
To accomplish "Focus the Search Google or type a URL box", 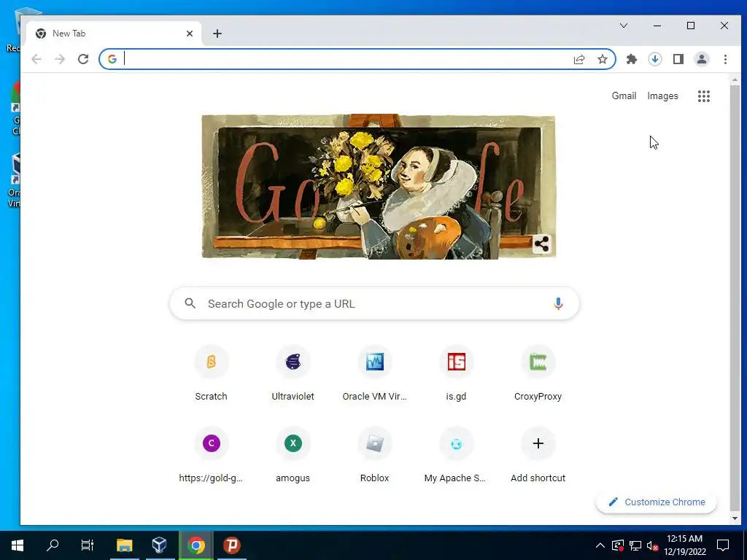I will [374, 303].
